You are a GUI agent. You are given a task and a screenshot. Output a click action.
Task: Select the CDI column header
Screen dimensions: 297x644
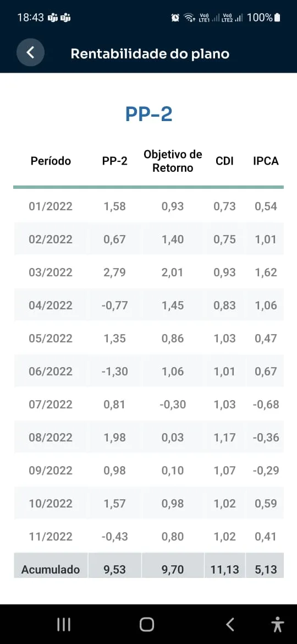(224, 161)
